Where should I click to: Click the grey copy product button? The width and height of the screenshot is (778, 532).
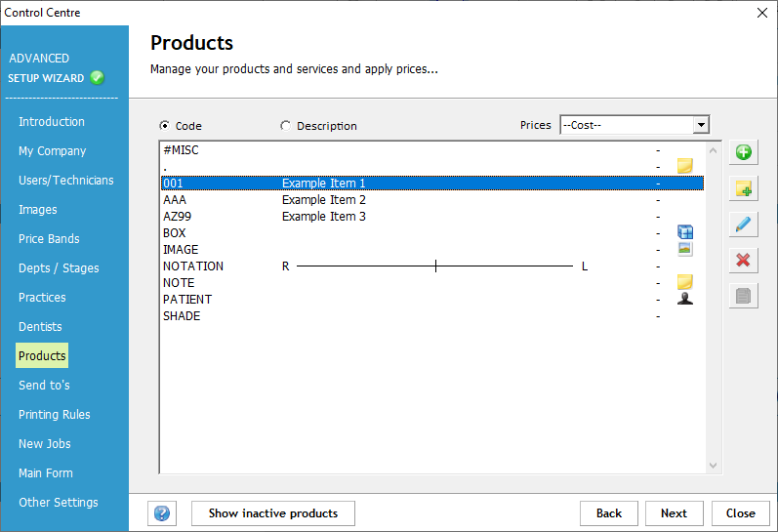[x=743, y=297]
